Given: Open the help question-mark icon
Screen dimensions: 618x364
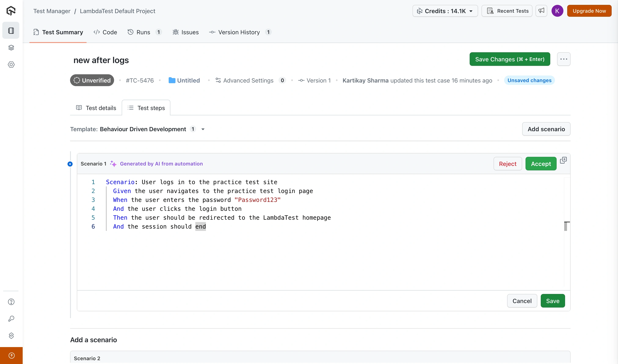Looking at the screenshot, I should point(11,302).
